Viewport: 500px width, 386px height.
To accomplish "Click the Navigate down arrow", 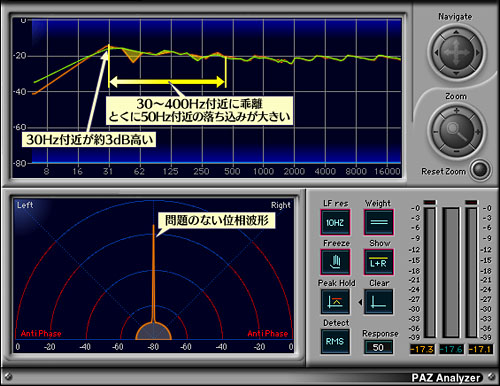I will coord(456,73).
